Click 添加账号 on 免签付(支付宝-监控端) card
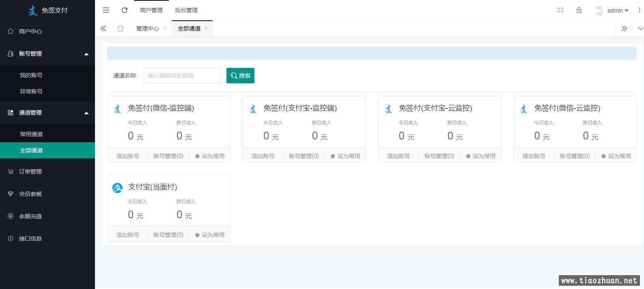 (263, 156)
